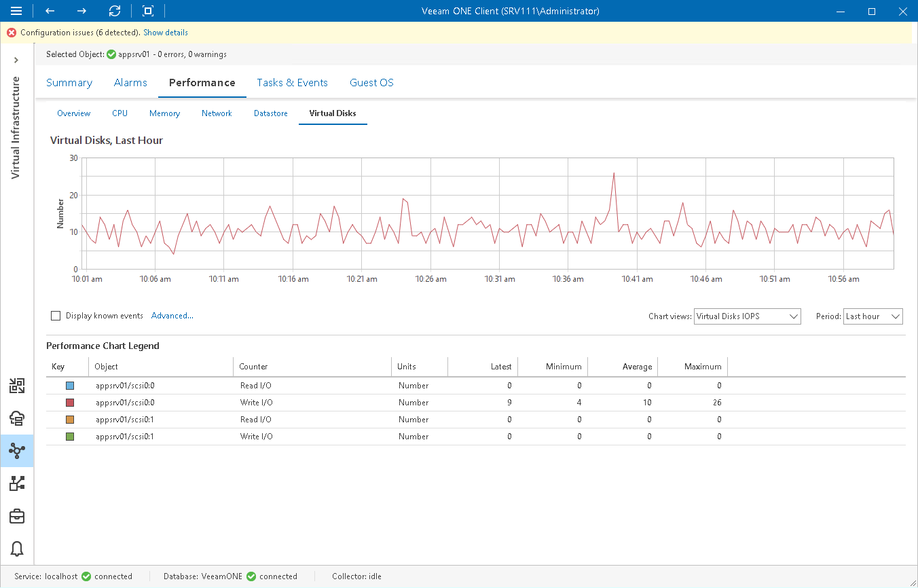Screen dimensions: 918x588
Task: Open the main hamburger menu
Action: point(16,11)
